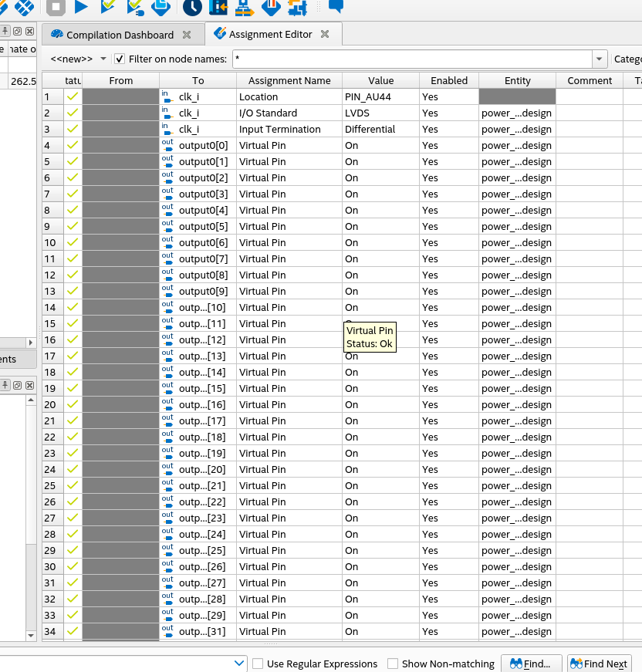
Task: Close the Compilation Dashboard tab
Action: (x=187, y=35)
